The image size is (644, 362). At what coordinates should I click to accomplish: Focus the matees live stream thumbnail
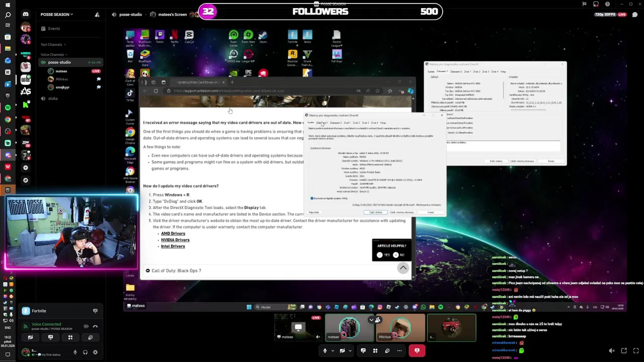pyautogui.click(x=298, y=328)
